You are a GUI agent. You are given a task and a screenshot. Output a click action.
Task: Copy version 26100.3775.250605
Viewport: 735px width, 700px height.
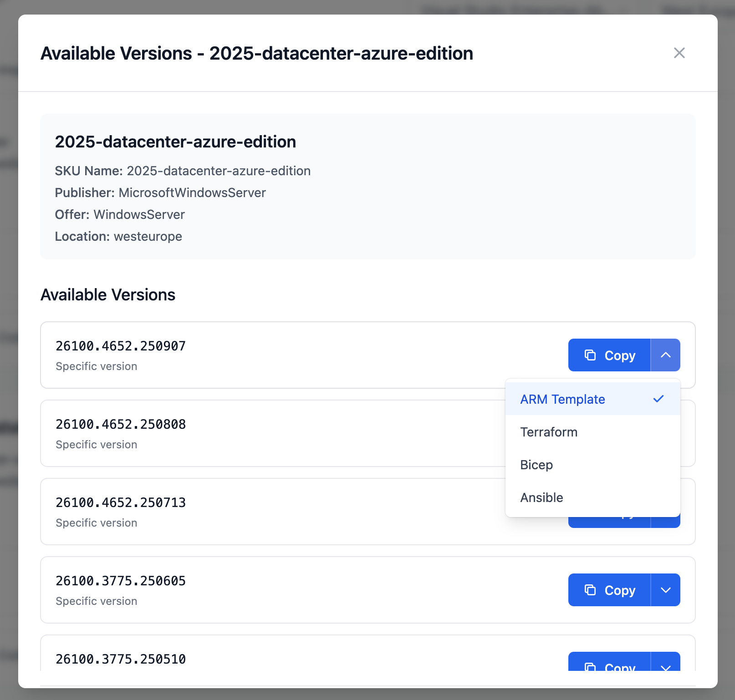pos(609,590)
